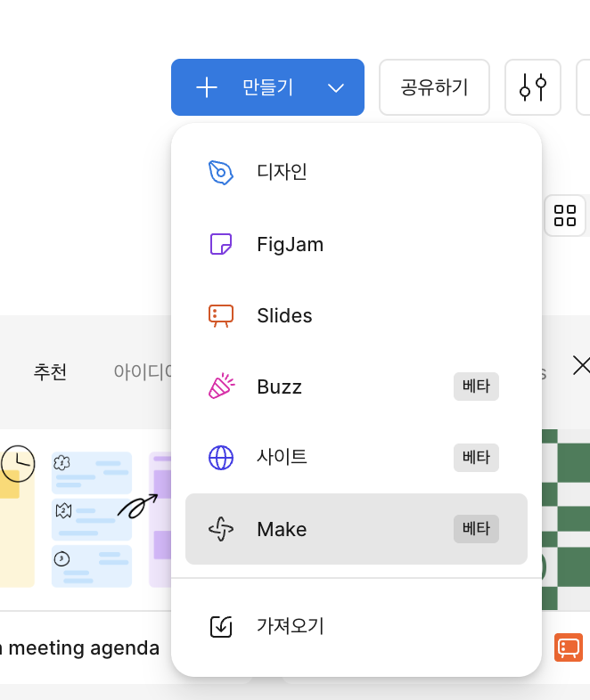Click the Slides presentation board icon
590x700 pixels.
[x=221, y=315]
